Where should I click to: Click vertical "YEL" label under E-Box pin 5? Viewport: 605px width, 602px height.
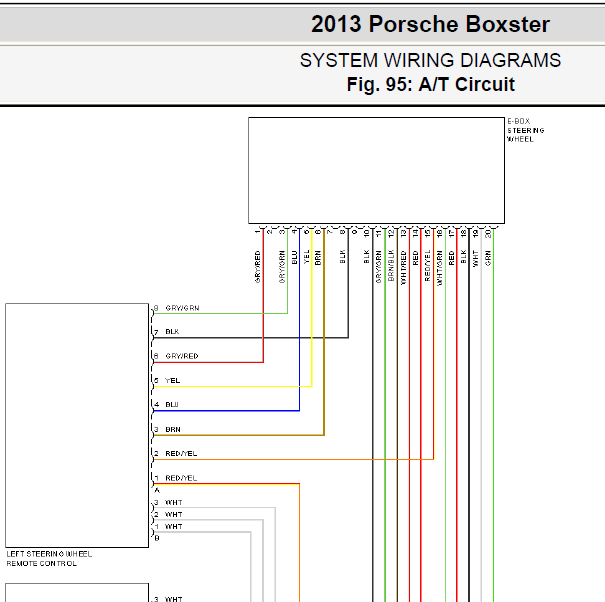coord(307,257)
